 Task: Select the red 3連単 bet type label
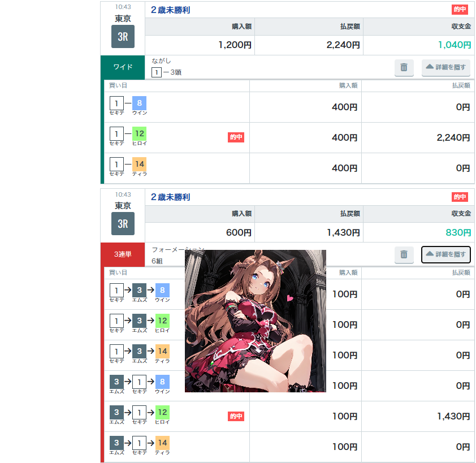point(123,254)
